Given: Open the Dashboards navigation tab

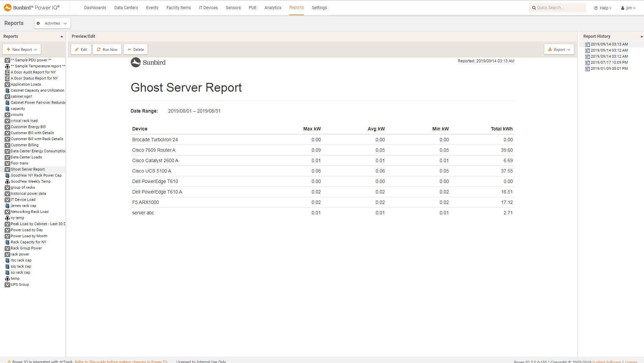Looking at the screenshot, I should pyautogui.click(x=95, y=7).
